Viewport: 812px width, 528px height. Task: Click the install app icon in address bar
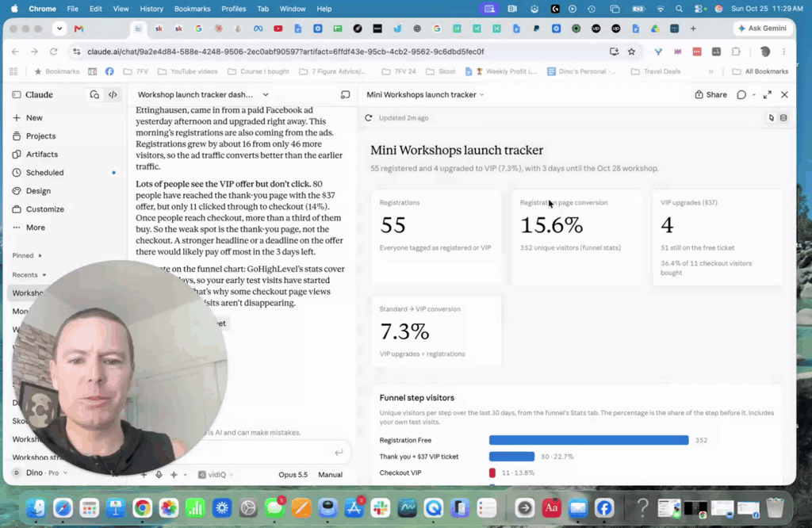point(615,52)
